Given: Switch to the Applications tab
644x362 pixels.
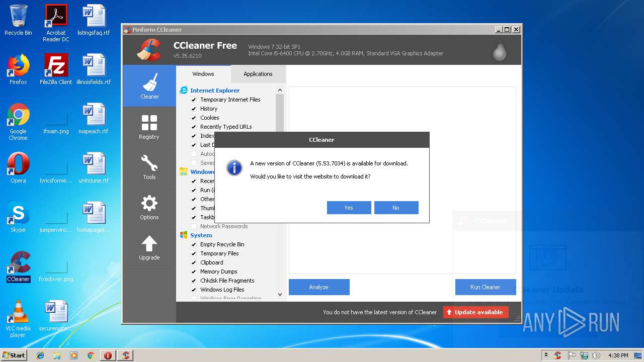Looking at the screenshot, I should 258,74.
